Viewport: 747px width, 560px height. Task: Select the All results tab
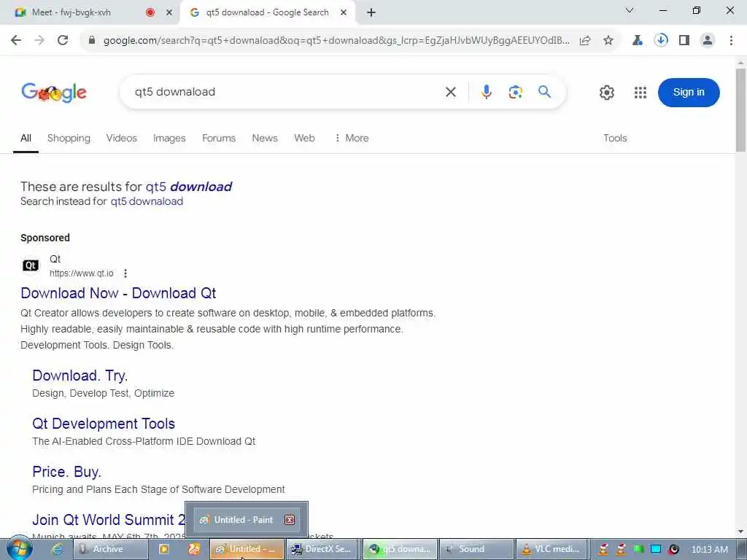click(x=26, y=138)
